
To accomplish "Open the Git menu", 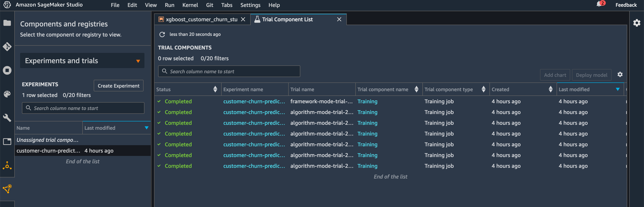I will click(x=210, y=5).
